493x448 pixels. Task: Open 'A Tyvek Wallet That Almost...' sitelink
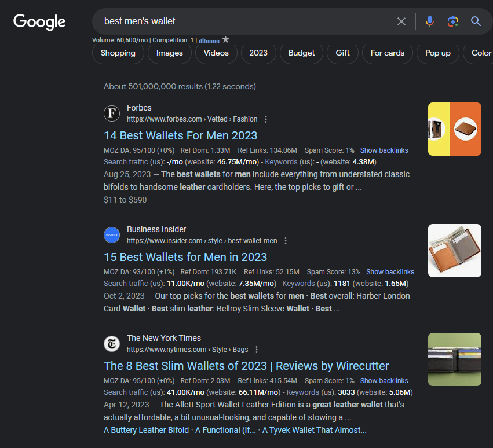click(x=315, y=430)
